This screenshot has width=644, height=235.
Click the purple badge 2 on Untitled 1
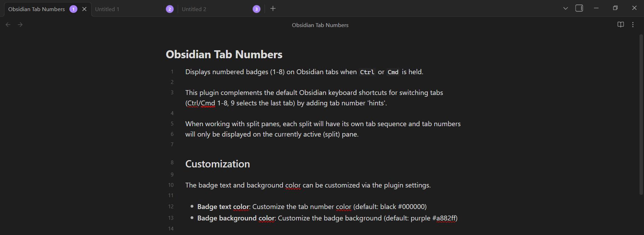169,9
